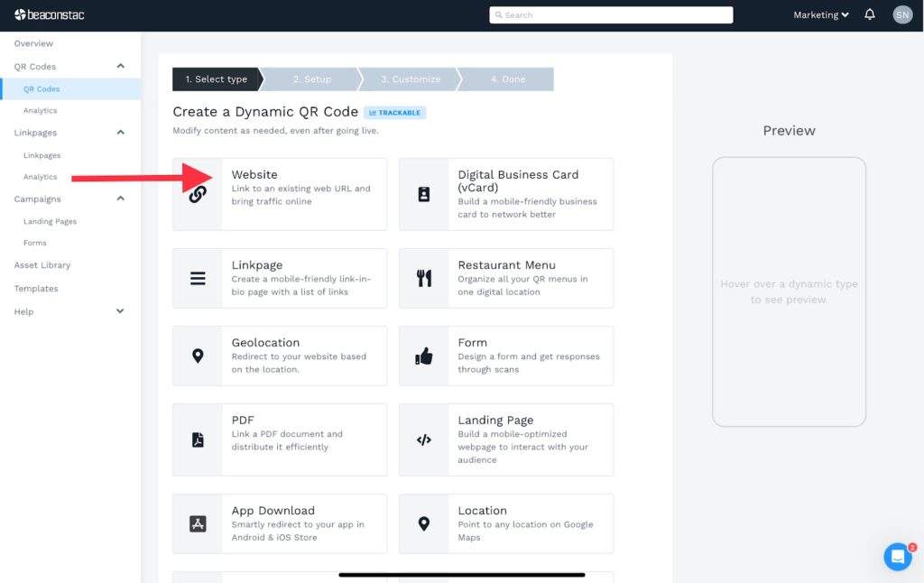This screenshot has width=924, height=583.
Task: Click the Form thumbs-up icon
Action: click(x=424, y=355)
